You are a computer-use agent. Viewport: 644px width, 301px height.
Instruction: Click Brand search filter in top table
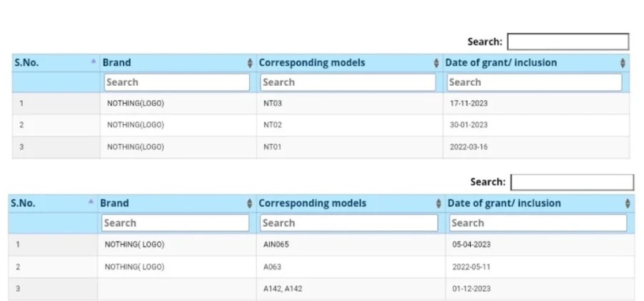click(177, 82)
